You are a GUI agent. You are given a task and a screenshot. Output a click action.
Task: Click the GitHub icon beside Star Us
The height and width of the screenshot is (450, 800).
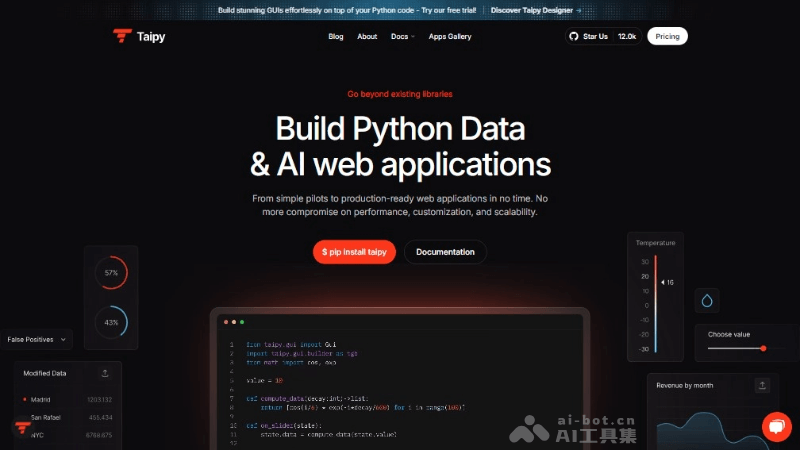pos(573,36)
